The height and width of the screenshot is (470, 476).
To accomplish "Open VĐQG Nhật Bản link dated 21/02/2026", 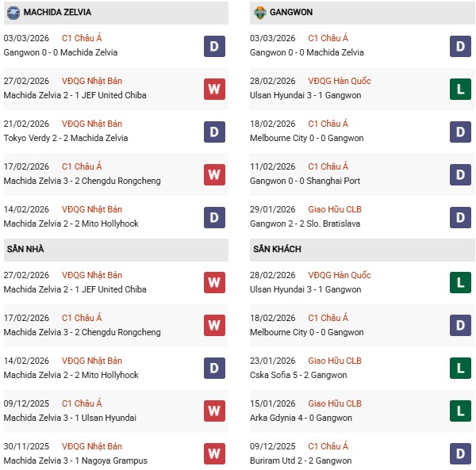I will [x=92, y=124].
